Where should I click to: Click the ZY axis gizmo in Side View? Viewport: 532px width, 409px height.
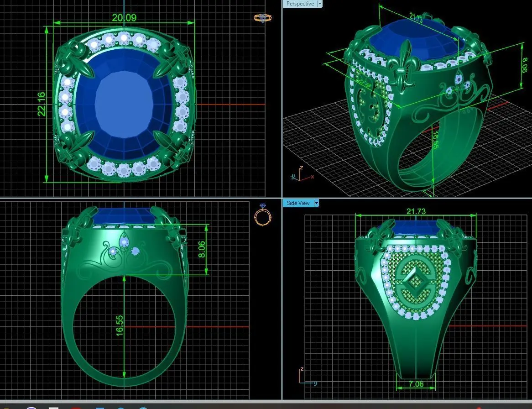pyautogui.click(x=308, y=377)
